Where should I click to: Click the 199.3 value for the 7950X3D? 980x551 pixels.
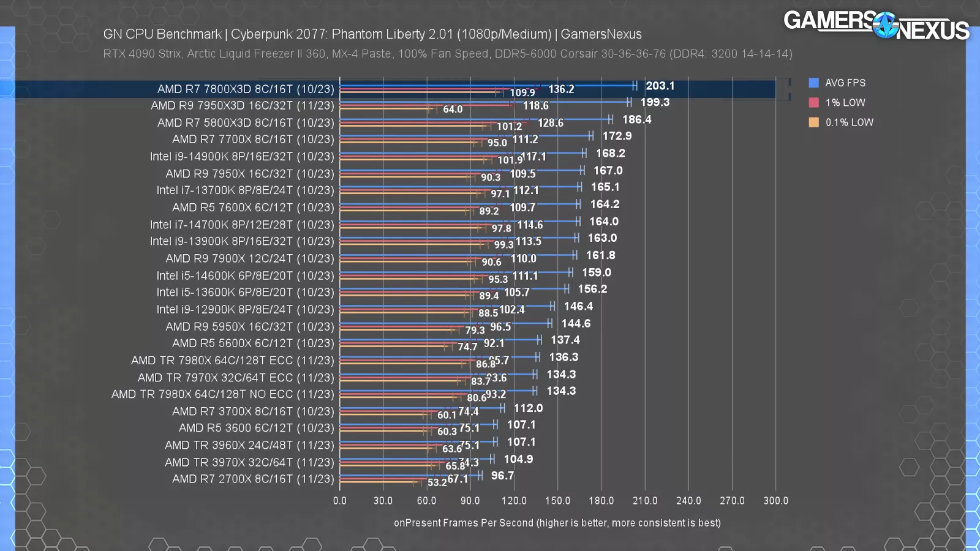655,102
